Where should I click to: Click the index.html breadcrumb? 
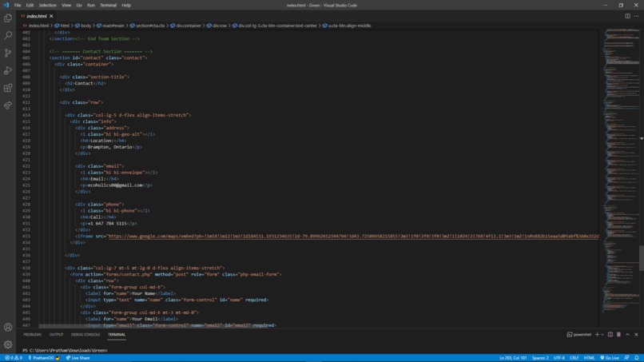(x=38, y=26)
